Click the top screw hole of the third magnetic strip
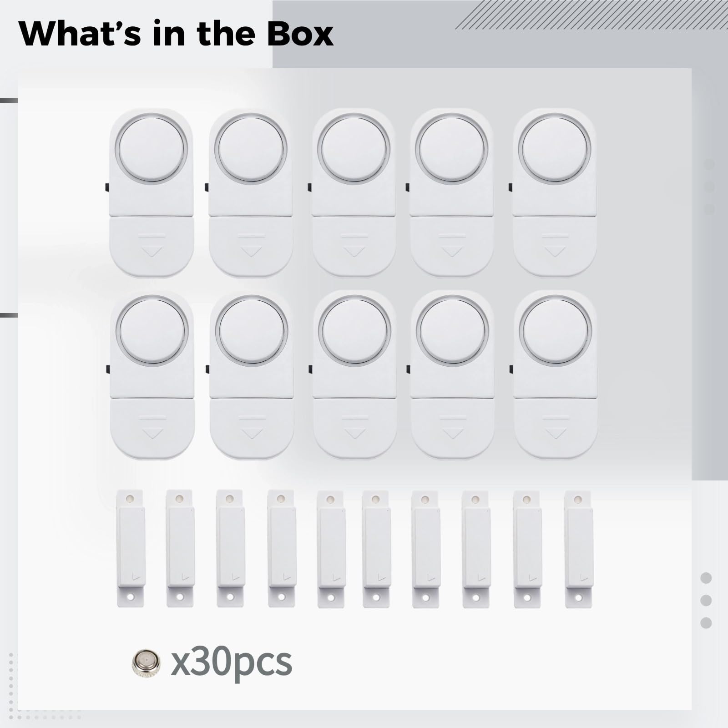 pos(229,498)
